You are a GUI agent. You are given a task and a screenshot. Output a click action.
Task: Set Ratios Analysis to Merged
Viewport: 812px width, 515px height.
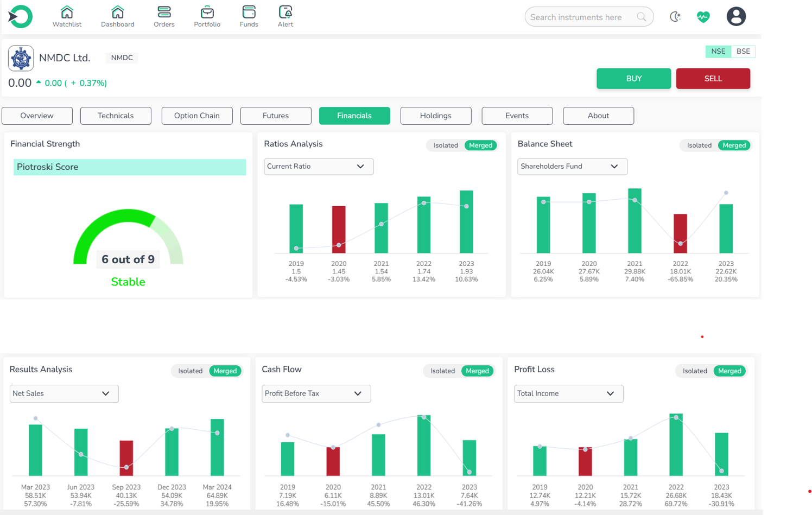pos(480,145)
